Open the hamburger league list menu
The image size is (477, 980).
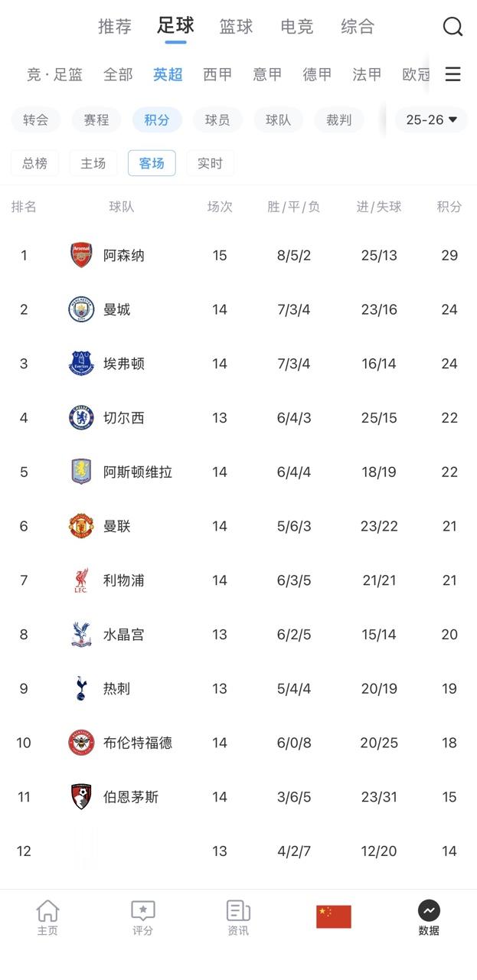coord(452,74)
